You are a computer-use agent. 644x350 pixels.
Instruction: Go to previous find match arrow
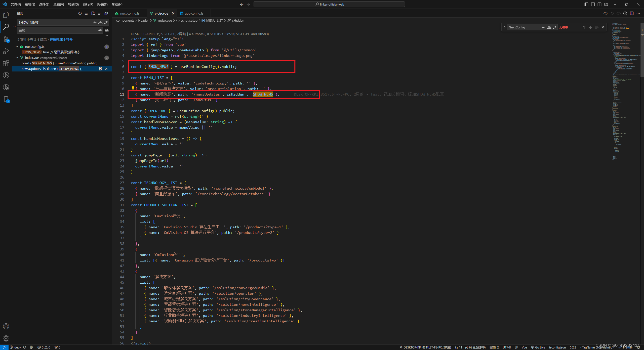point(584,27)
